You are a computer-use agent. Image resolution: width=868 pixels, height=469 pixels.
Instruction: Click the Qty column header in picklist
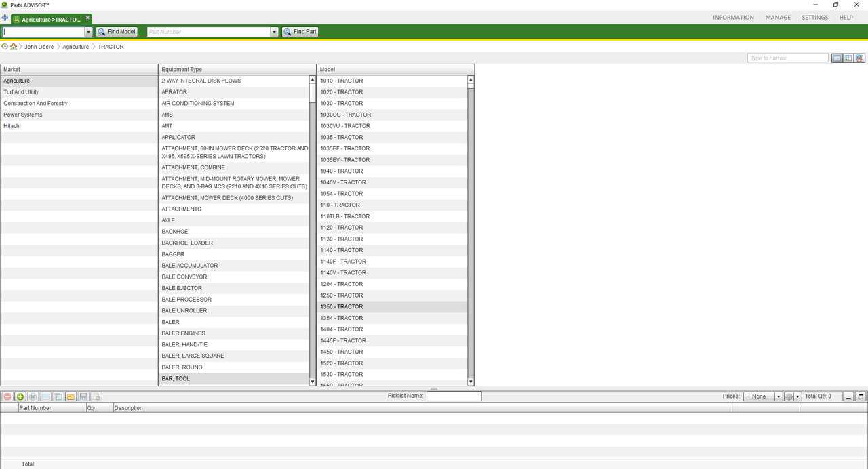(x=99, y=408)
